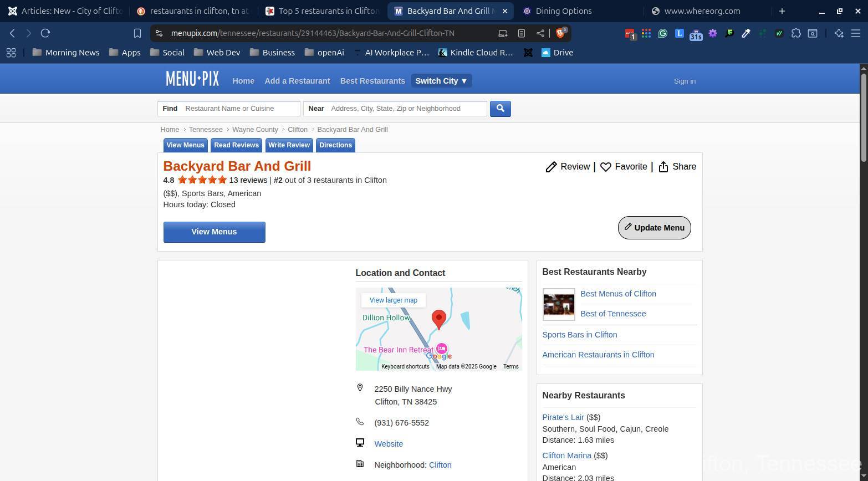Click the Brave Shields lion icon

(x=560, y=33)
